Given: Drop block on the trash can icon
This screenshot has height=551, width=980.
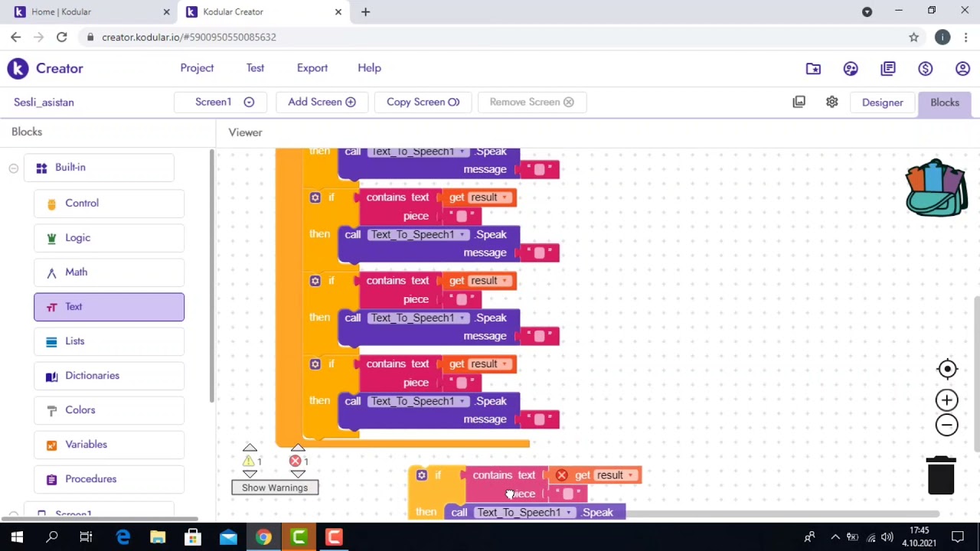Looking at the screenshot, I should [941, 475].
